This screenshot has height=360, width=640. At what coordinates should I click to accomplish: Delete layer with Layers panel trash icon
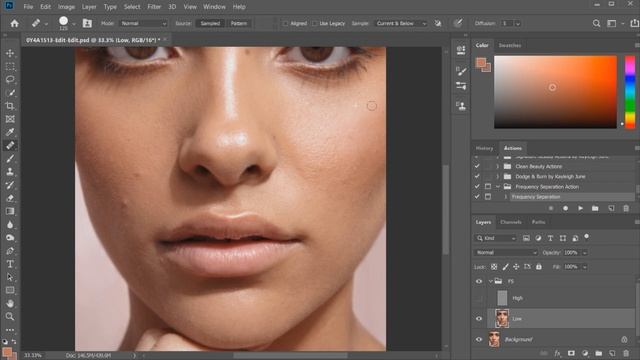[626, 353]
